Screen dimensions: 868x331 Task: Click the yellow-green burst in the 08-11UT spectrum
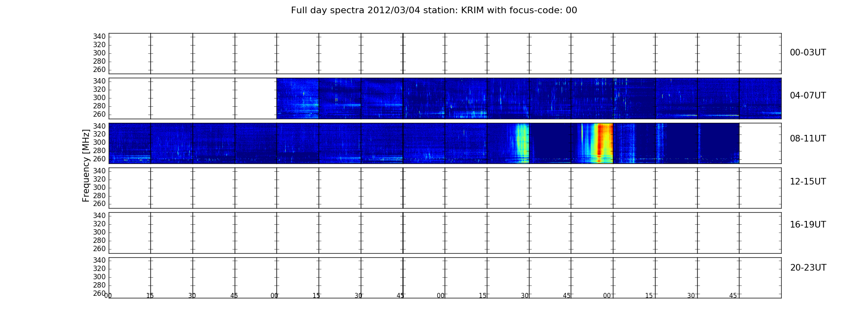pos(522,143)
